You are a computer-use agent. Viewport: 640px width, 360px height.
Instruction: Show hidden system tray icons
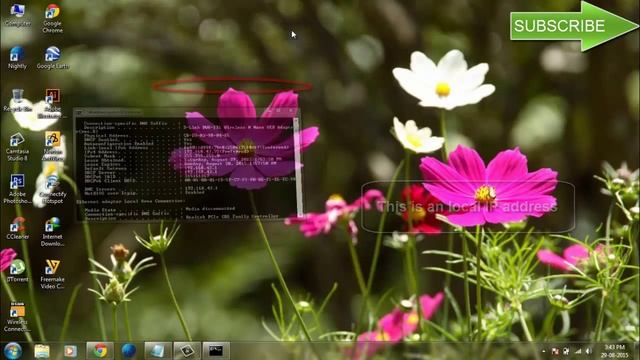click(544, 351)
